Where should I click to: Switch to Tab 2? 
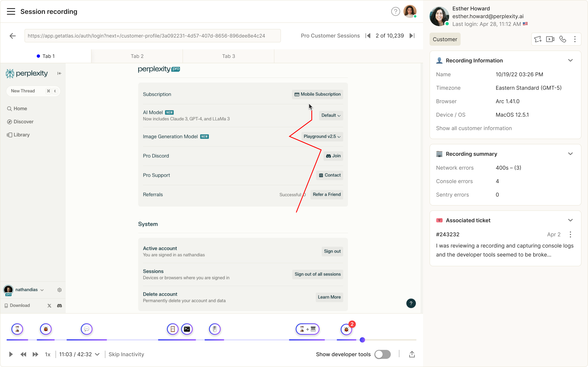[137, 56]
